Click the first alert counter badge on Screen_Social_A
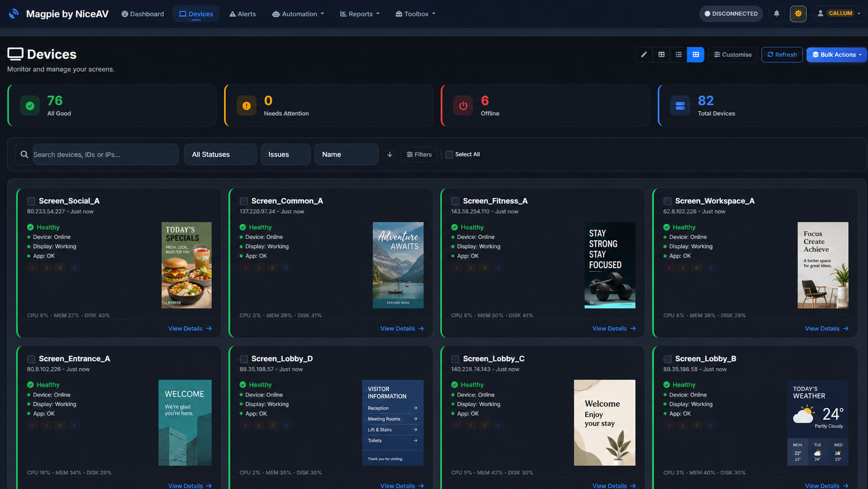 coord(33,268)
